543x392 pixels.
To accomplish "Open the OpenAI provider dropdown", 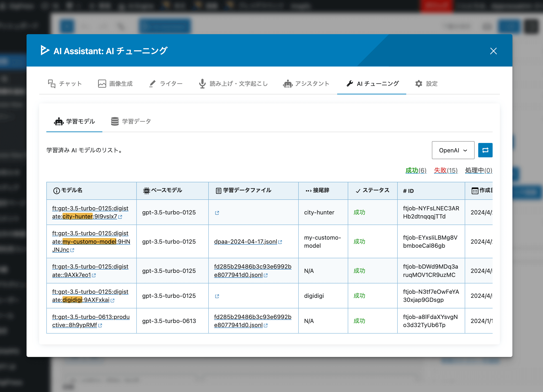I will 453,150.
